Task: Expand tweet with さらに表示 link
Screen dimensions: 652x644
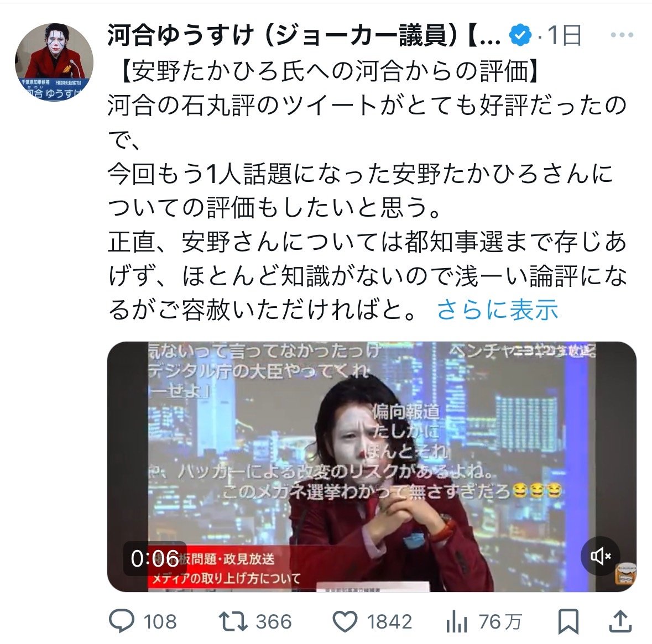Action: click(497, 310)
